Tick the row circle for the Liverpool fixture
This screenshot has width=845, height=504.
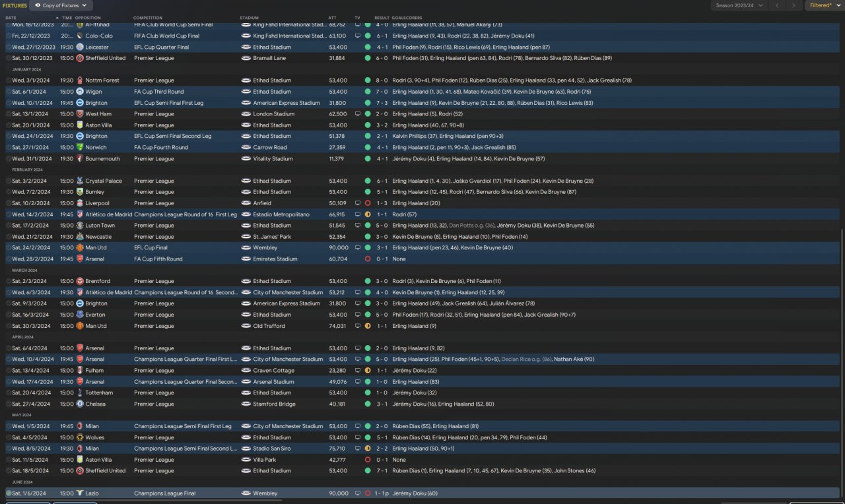tap(9, 203)
